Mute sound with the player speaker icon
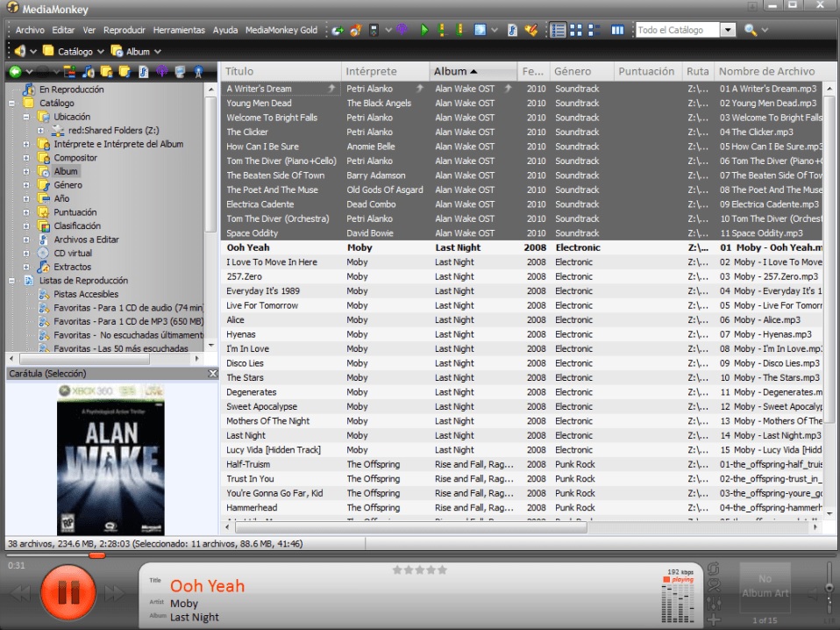Image resolution: width=840 pixels, height=630 pixels. (813, 593)
